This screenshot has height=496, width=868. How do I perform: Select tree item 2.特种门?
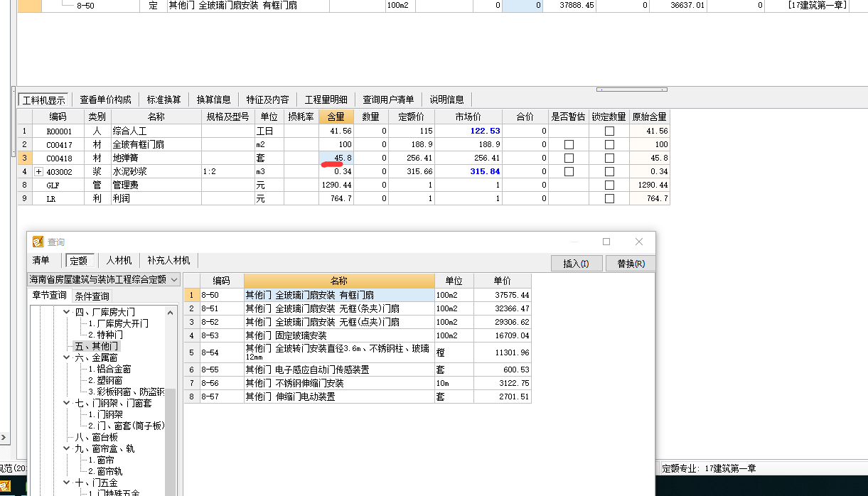pyautogui.click(x=105, y=335)
